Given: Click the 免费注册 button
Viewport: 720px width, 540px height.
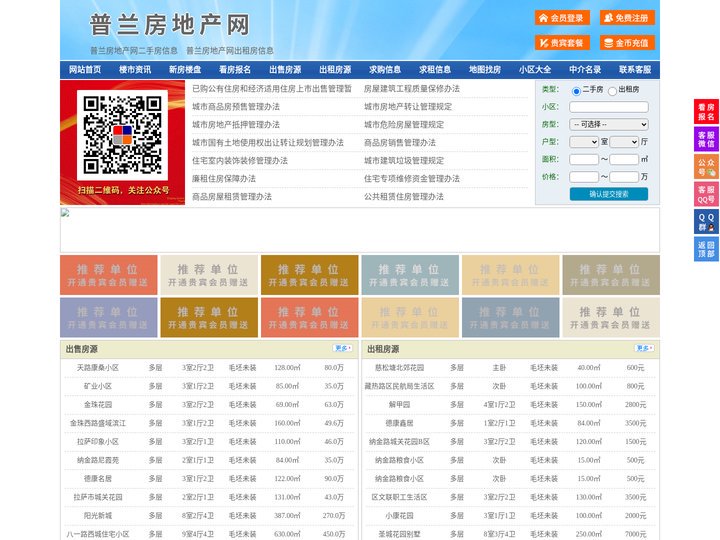Looking at the screenshot, I should [627, 18].
